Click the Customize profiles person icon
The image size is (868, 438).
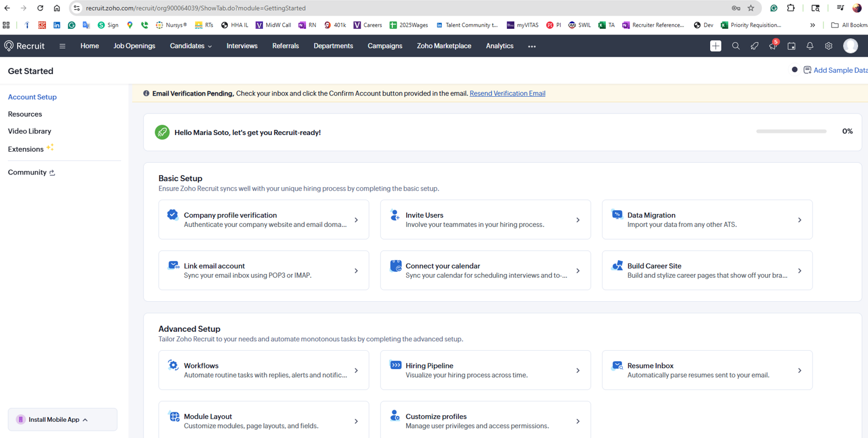point(395,416)
